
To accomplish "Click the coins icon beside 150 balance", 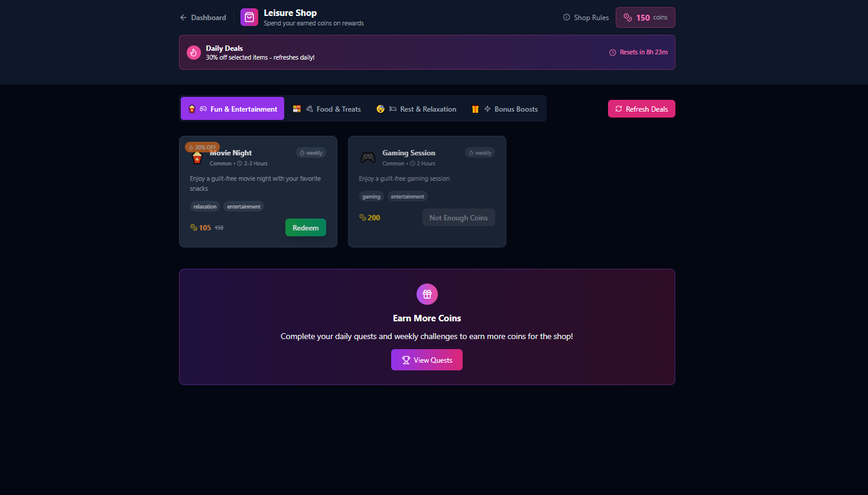I will click(x=628, y=18).
